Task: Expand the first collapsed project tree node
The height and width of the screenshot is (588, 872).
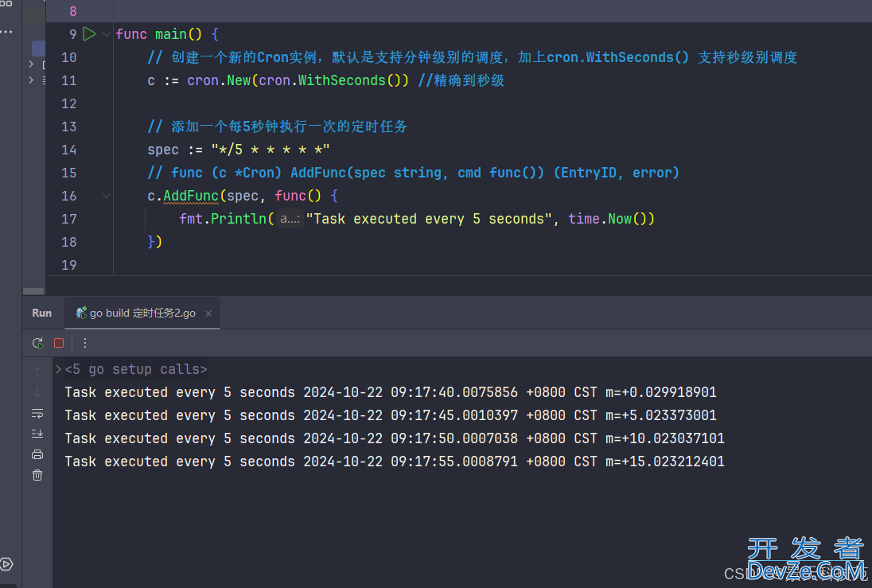Action: point(31,64)
